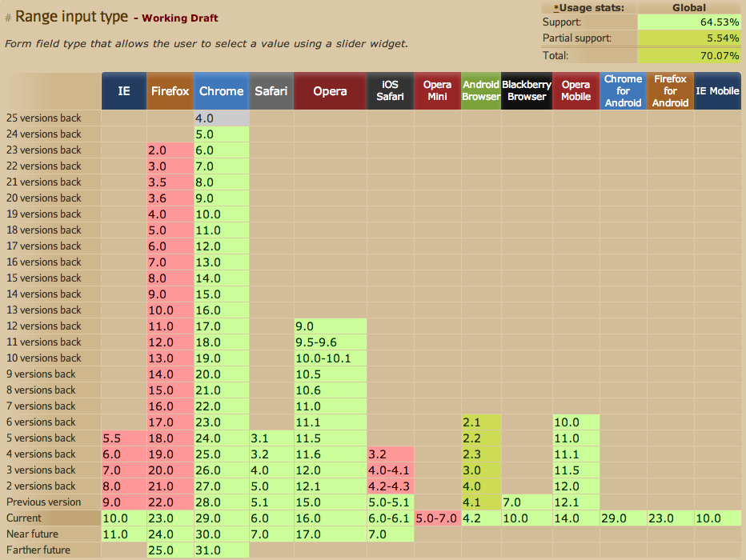
Task: Select the Opera Mini column header
Action: coord(437,90)
